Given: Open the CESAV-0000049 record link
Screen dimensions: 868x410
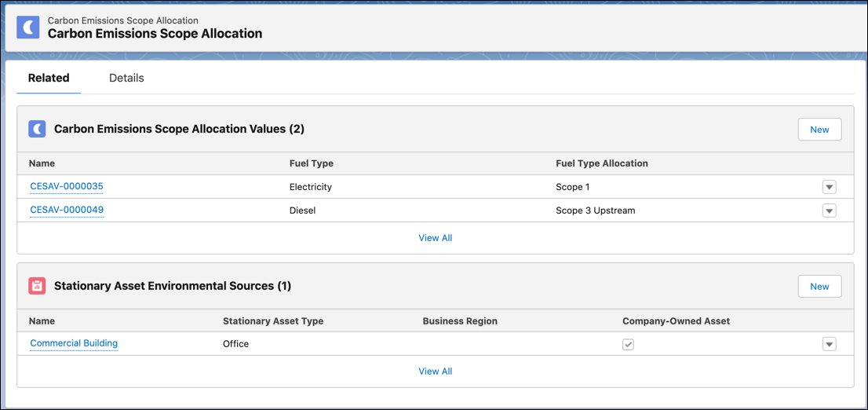Looking at the screenshot, I should point(67,210).
